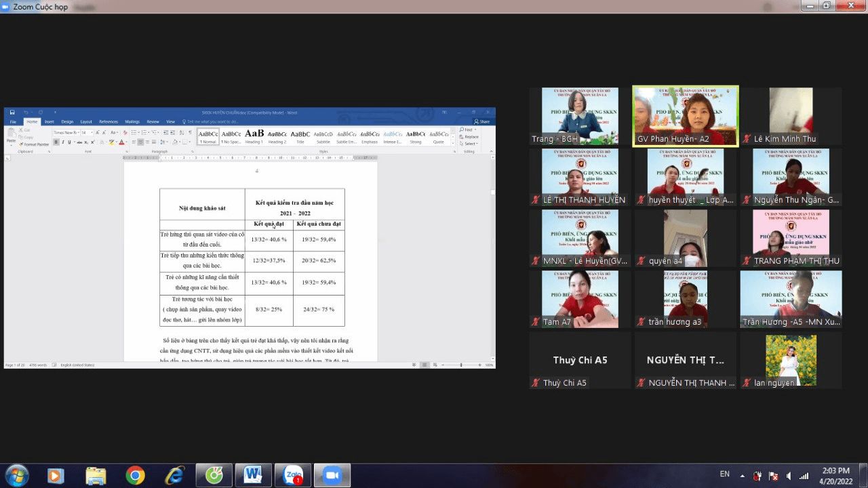Open Zalo from the taskbar
Image resolution: width=868 pixels, height=488 pixels.
[293, 475]
